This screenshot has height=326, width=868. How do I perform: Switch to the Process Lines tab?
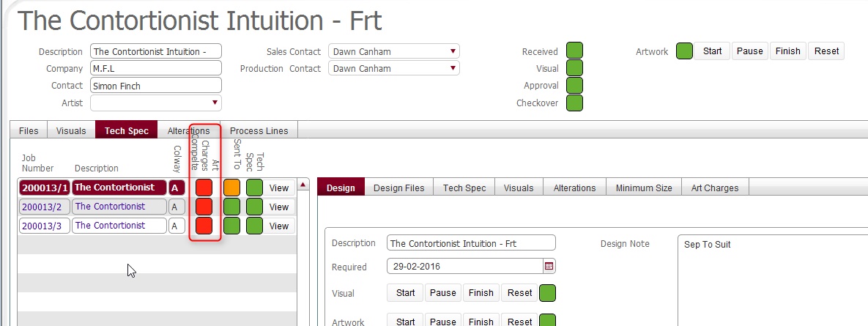coord(259,131)
